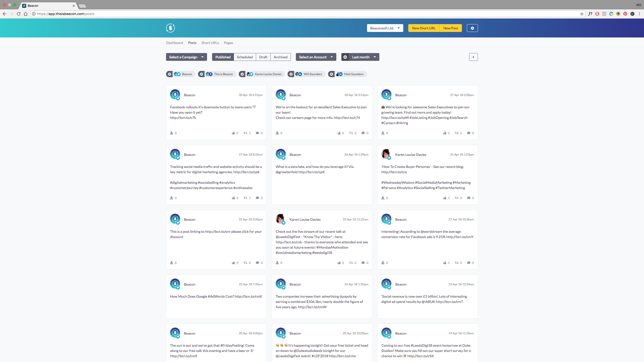Click the Beacon logo in header
The width and height of the screenshot is (644, 362).
[170, 28]
